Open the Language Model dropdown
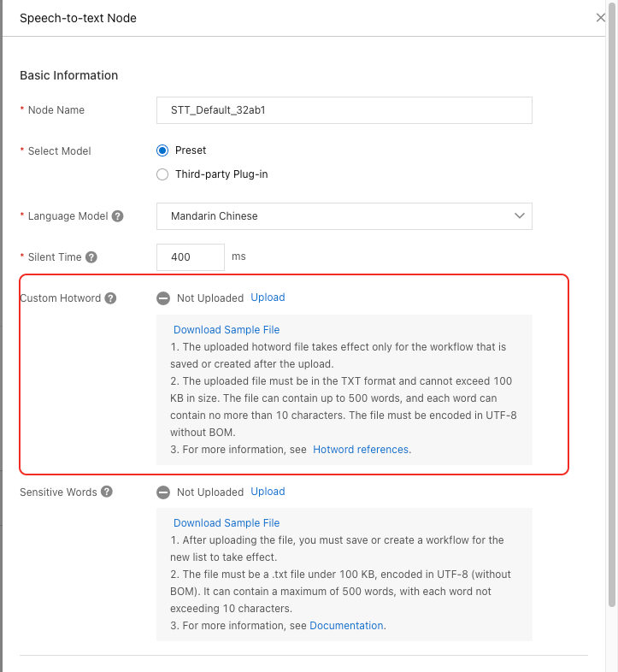This screenshot has height=672, width=618. tap(344, 216)
